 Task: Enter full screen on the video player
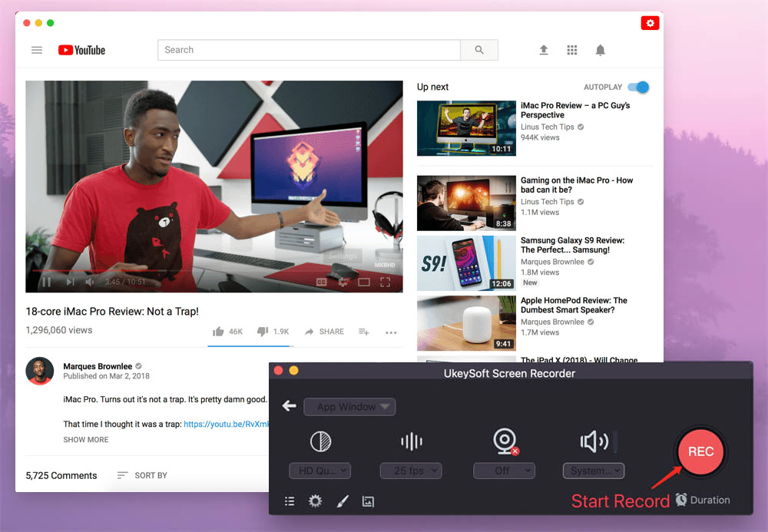click(386, 282)
